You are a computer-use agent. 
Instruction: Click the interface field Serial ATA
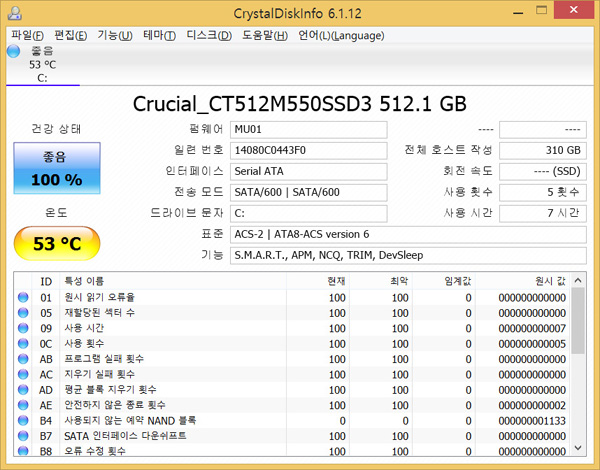pos(308,171)
